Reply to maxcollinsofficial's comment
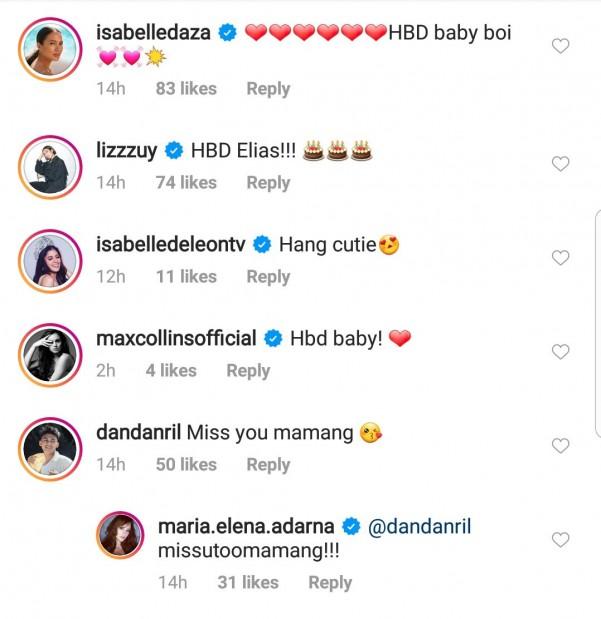Image resolution: width=601 pixels, height=619 pixels. tap(248, 371)
